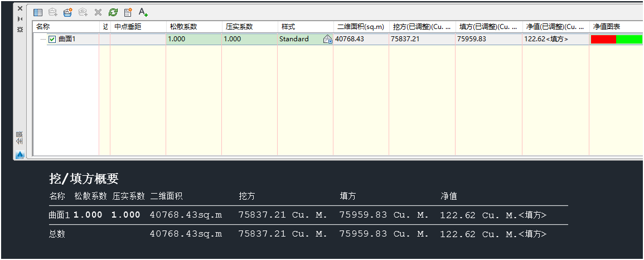
Task: Click 40768.43sq.m in the 总数 row
Action: point(186,234)
